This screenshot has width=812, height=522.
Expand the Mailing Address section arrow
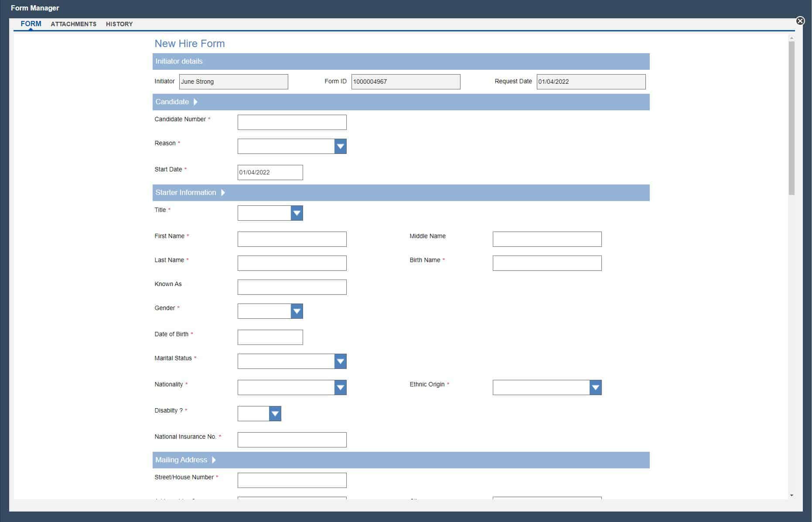[x=214, y=460]
